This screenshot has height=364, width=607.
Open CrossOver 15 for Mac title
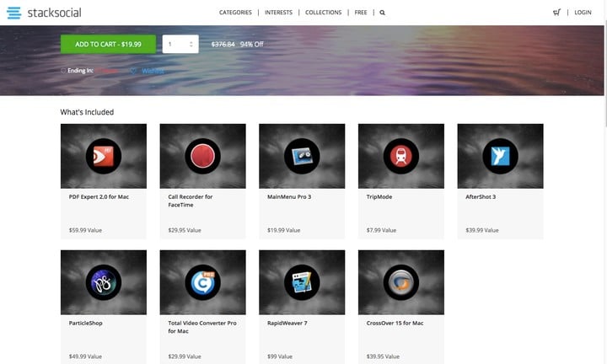point(395,323)
